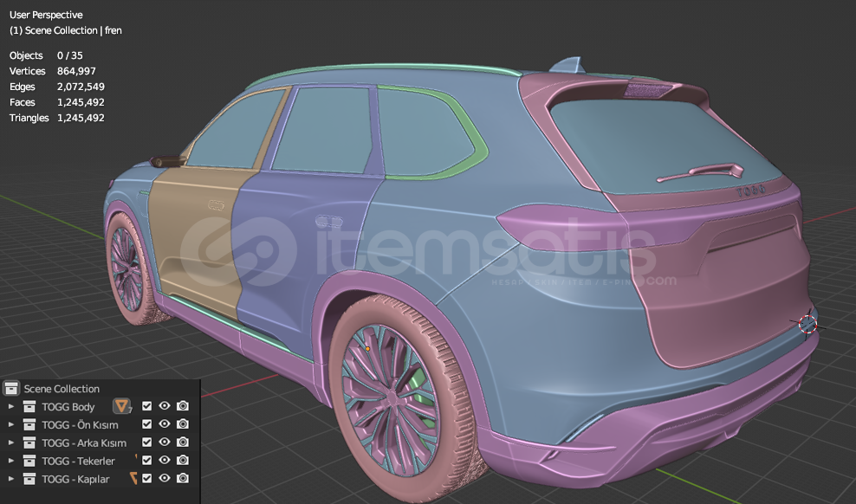The image size is (856, 504).
Task: Select the TOGG - Arka Kısım row name
Action: pyautogui.click(x=84, y=443)
